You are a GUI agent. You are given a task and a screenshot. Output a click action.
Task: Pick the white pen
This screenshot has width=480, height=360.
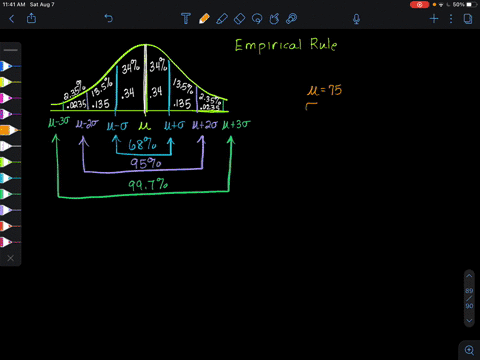(10, 146)
